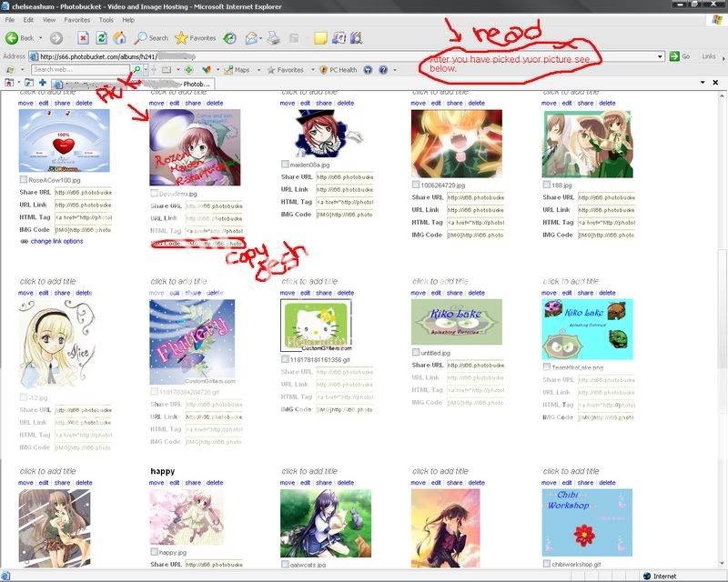
Task: Go to the Home page icon
Action: 119,37
